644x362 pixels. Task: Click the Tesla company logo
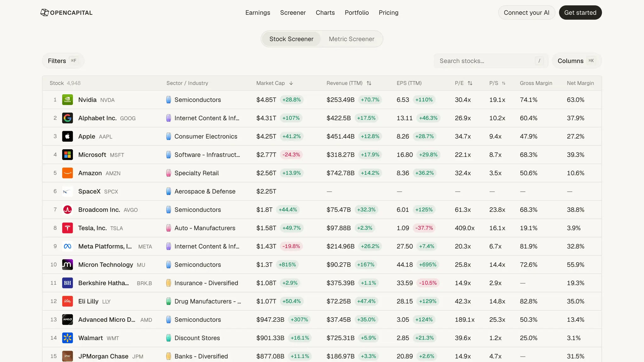click(x=68, y=228)
